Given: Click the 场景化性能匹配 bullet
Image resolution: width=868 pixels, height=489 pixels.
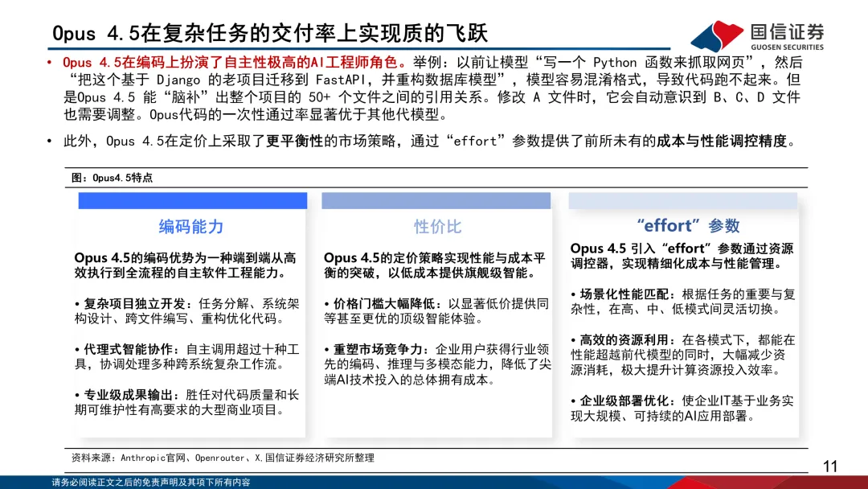Looking at the screenshot, I should coord(683,302).
